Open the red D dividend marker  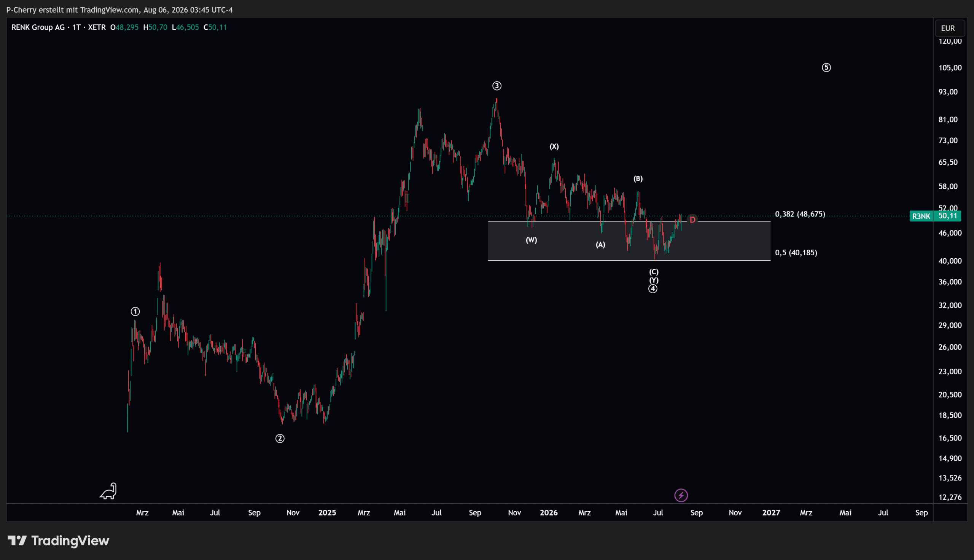point(692,220)
